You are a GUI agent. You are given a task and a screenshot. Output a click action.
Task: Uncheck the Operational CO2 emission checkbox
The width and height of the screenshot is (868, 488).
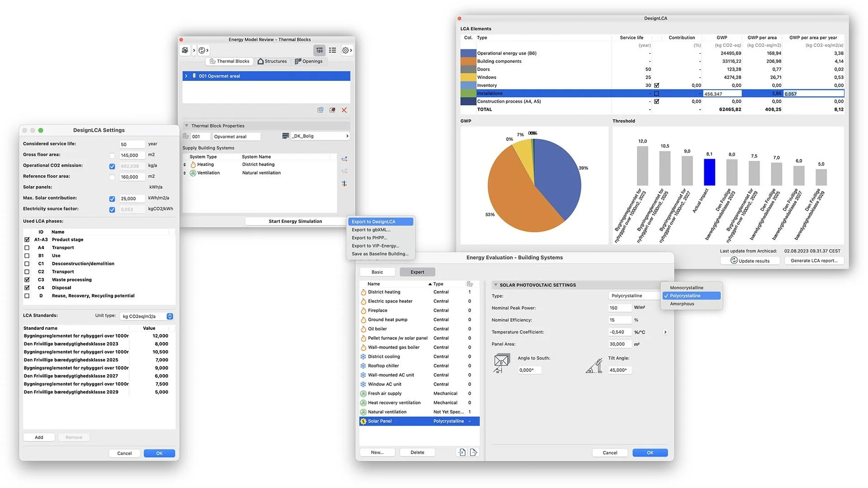pos(112,166)
